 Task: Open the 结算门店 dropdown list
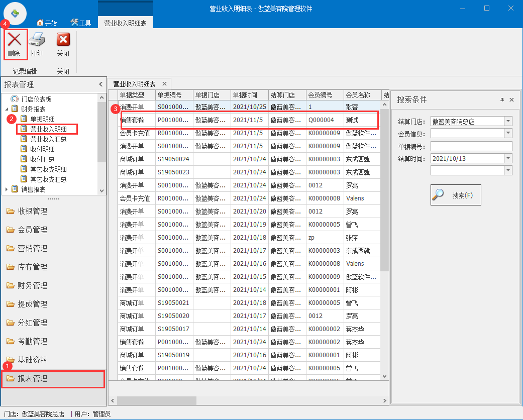coord(508,121)
